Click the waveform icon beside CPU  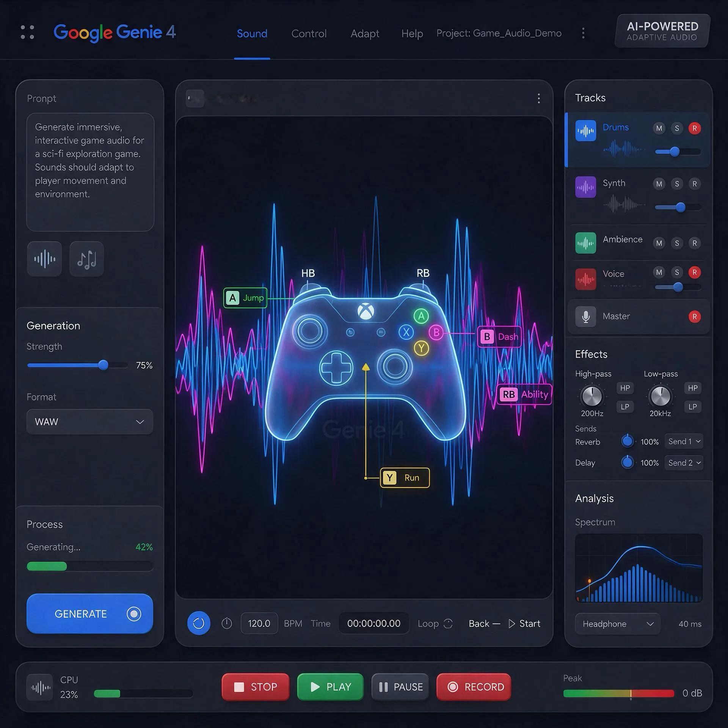(40, 687)
